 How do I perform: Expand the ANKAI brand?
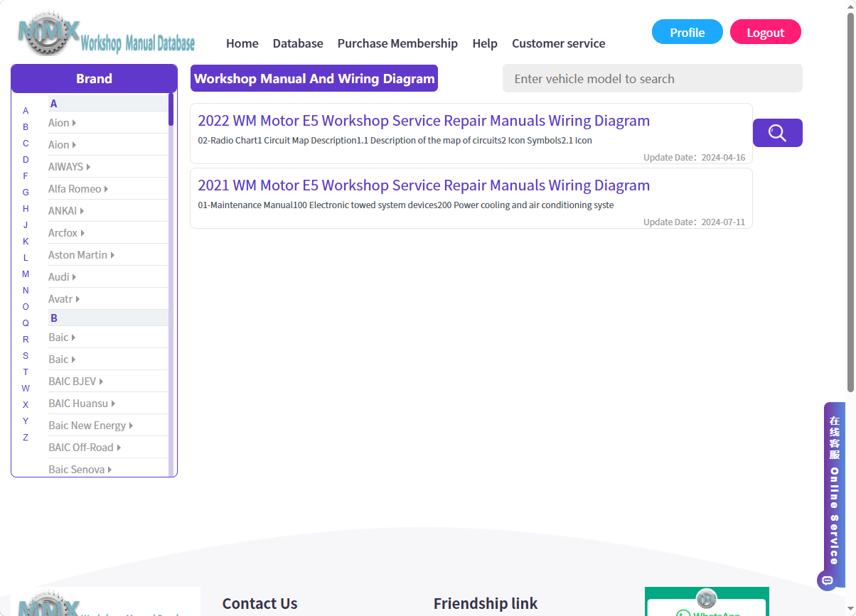pyautogui.click(x=66, y=211)
